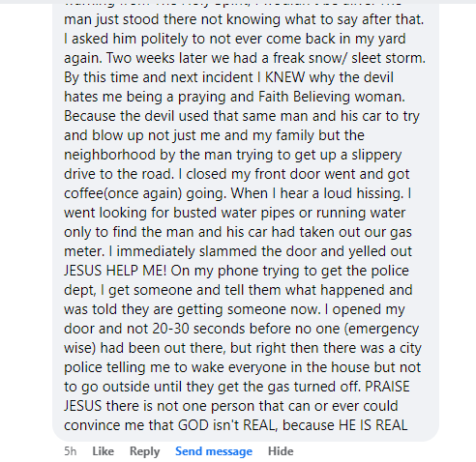Click the word 'KNEW' in the comment
Image resolution: width=476 pixels, height=462 pixels.
284,77
